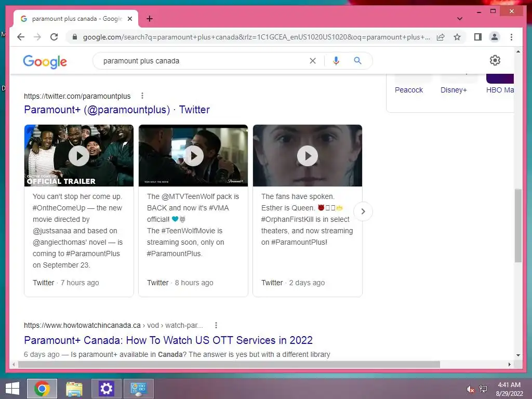Open Peacock related search
This screenshot has height=399, width=532.
[x=409, y=90]
